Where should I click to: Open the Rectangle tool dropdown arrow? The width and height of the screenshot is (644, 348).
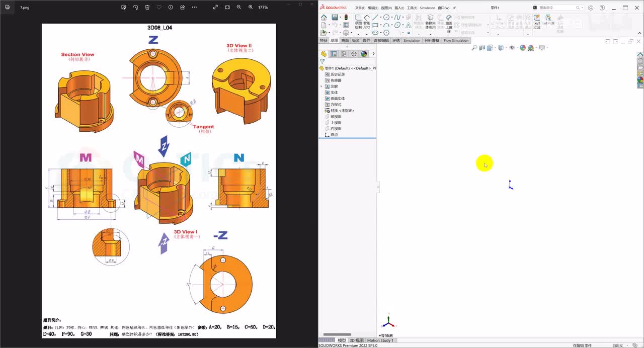pyautogui.click(x=381, y=25)
